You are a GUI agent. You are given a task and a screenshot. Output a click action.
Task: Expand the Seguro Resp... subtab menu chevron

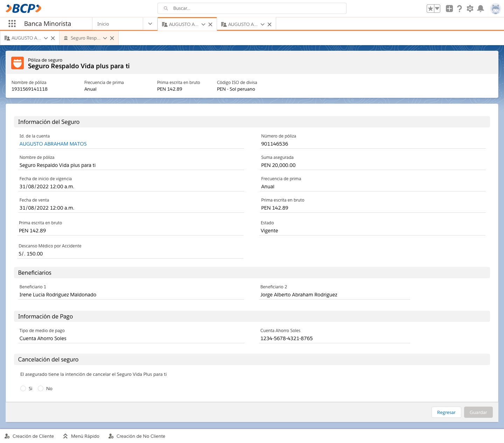pos(105,38)
